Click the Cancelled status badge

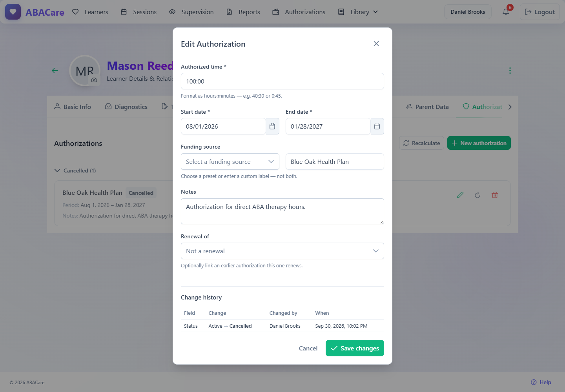coord(141,193)
